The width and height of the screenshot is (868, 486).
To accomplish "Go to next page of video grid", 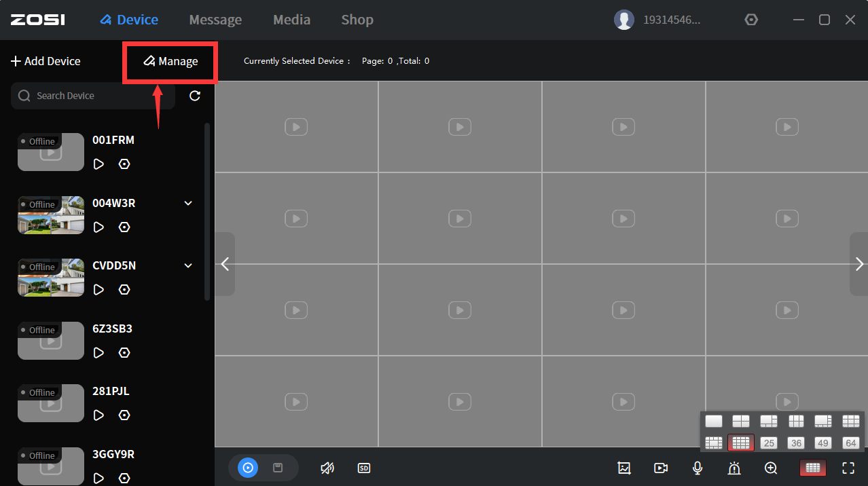I will click(858, 264).
